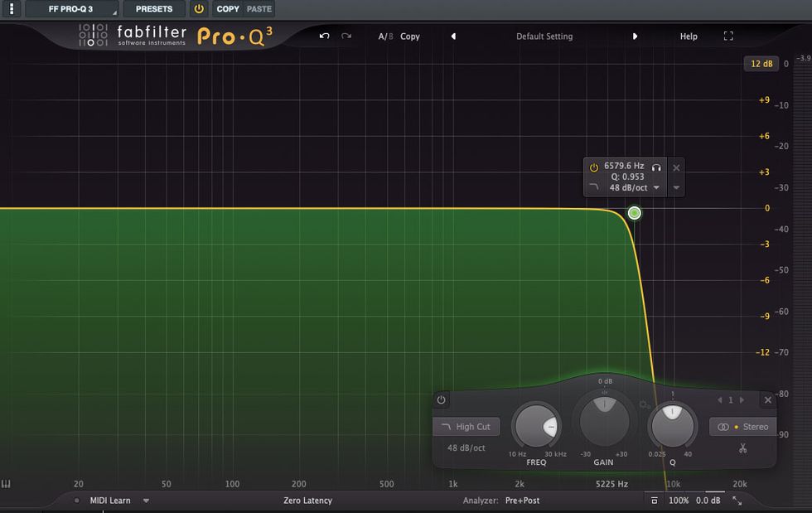This screenshot has height=513, width=812.
Task: Open output options icon left of 100%
Action: tap(654, 501)
